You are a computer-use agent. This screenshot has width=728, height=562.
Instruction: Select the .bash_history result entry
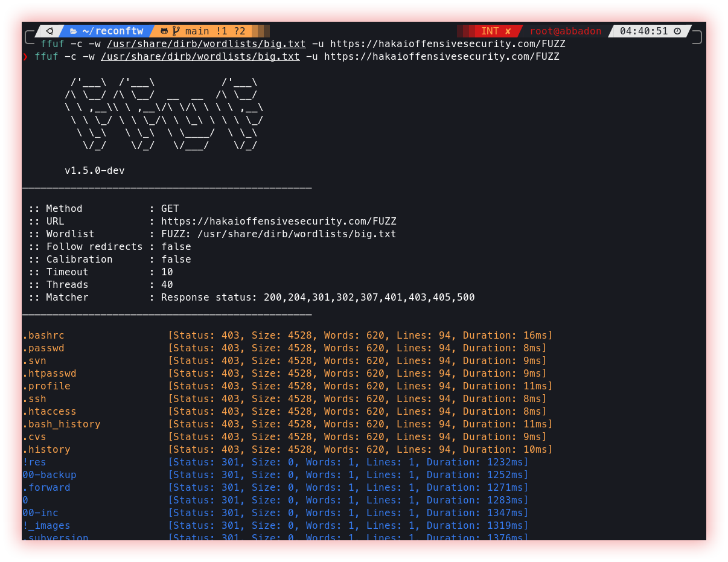click(x=287, y=424)
